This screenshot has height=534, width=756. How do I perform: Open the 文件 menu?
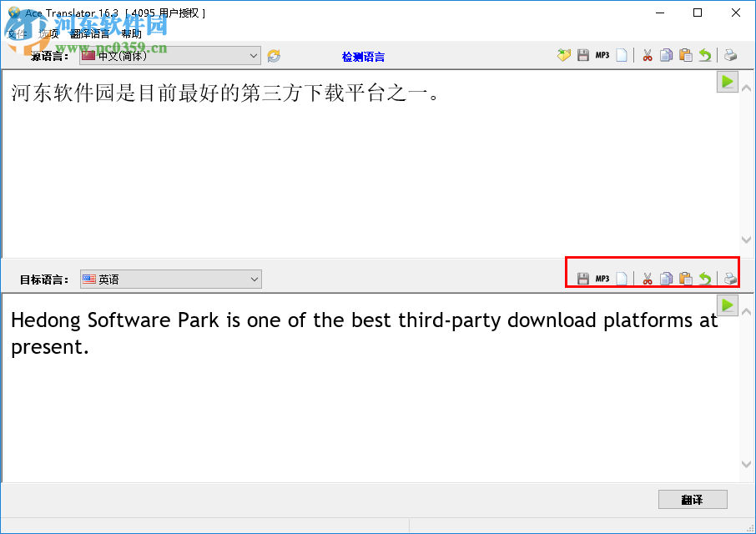click(x=17, y=33)
